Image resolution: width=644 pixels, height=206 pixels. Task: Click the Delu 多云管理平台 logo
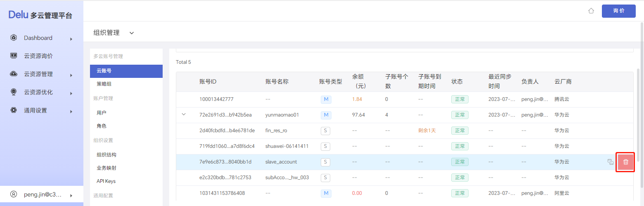point(40,15)
